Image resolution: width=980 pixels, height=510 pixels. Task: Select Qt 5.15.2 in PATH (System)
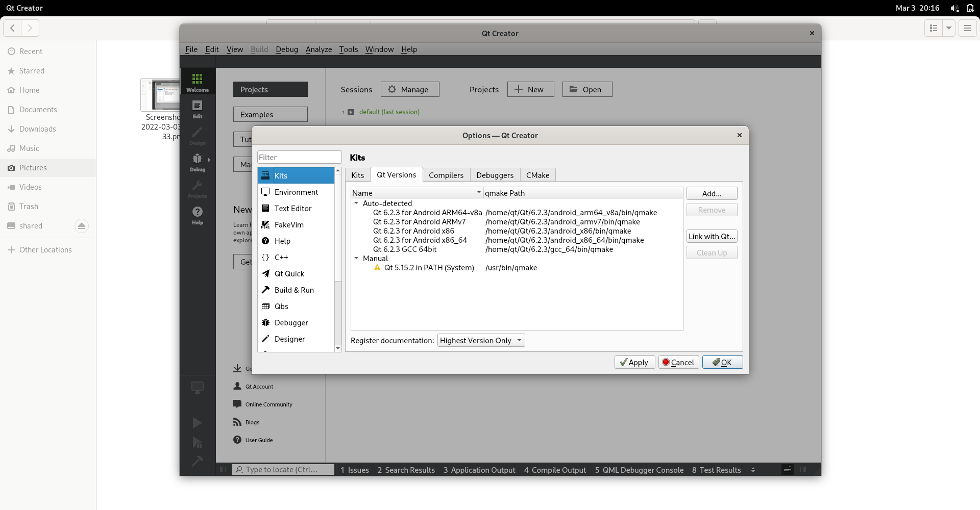[x=517, y=268]
